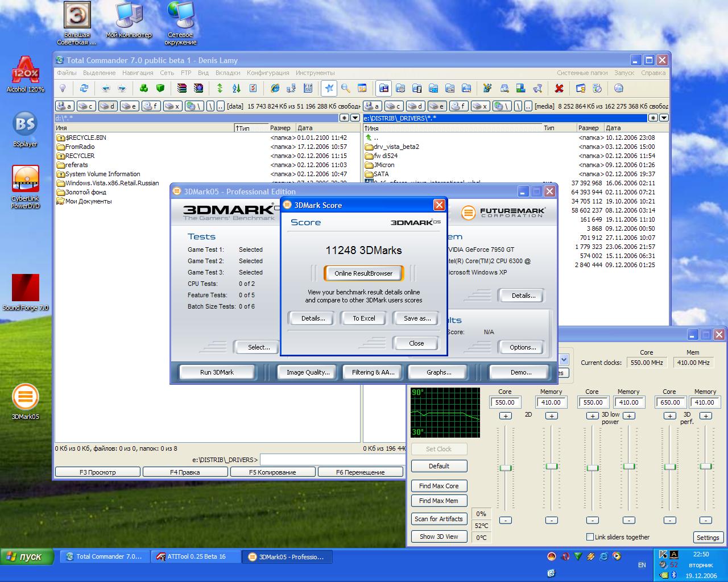Click plus stepper above 2D Core slider
The image size is (728, 582).
(505, 416)
